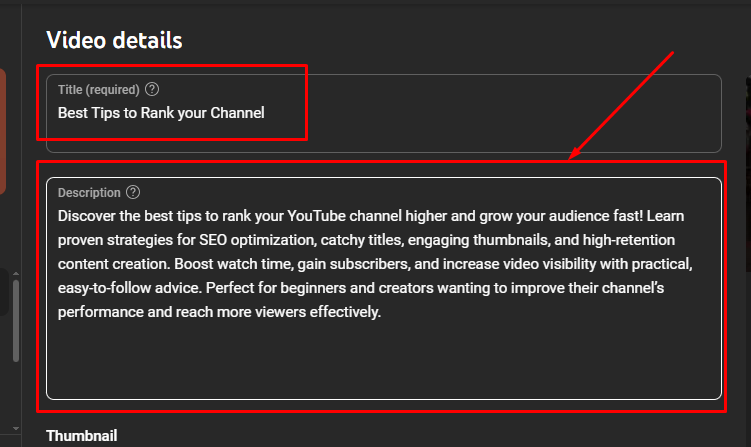Open the help icon next to Description

(133, 192)
